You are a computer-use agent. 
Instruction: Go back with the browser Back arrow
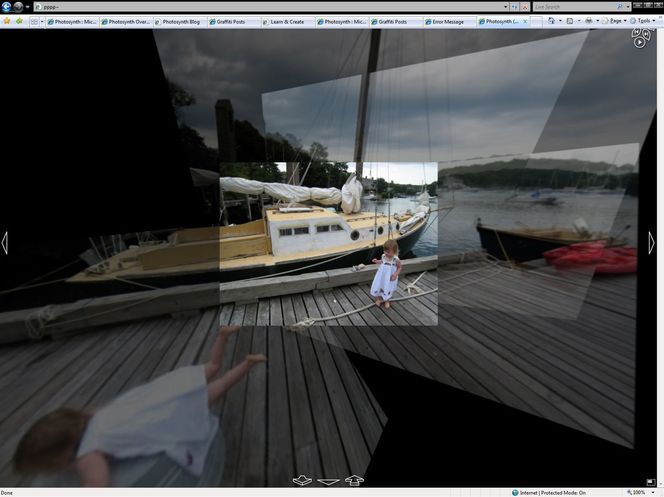pos(6,7)
